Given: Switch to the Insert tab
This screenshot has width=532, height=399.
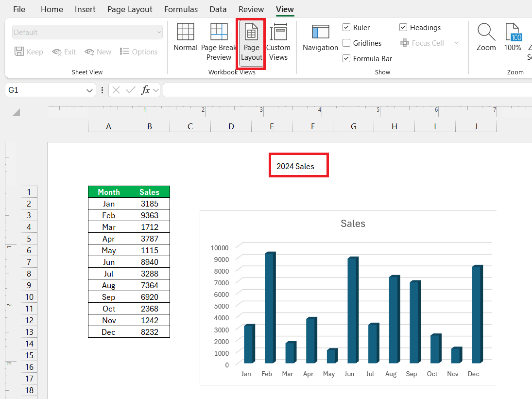Looking at the screenshot, I should 85,9.
